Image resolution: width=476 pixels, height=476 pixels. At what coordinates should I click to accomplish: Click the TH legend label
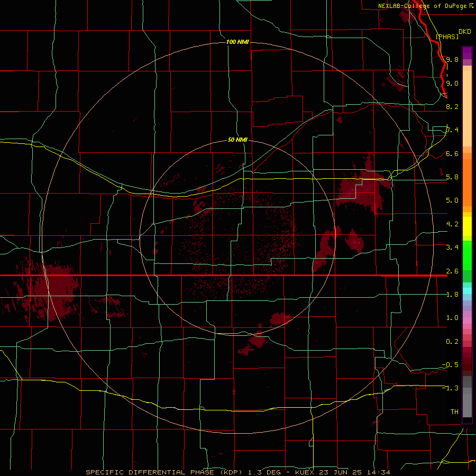(454, 412)
